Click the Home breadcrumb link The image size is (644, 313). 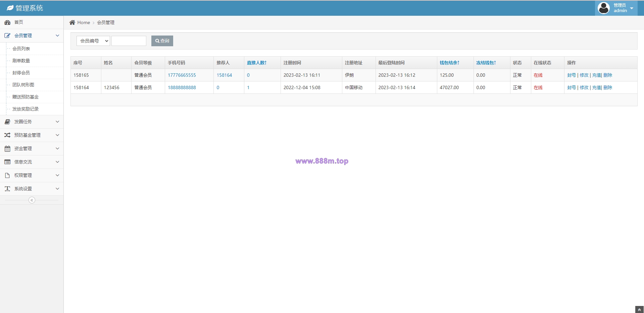pyautogui.click(x=84, y=22)
